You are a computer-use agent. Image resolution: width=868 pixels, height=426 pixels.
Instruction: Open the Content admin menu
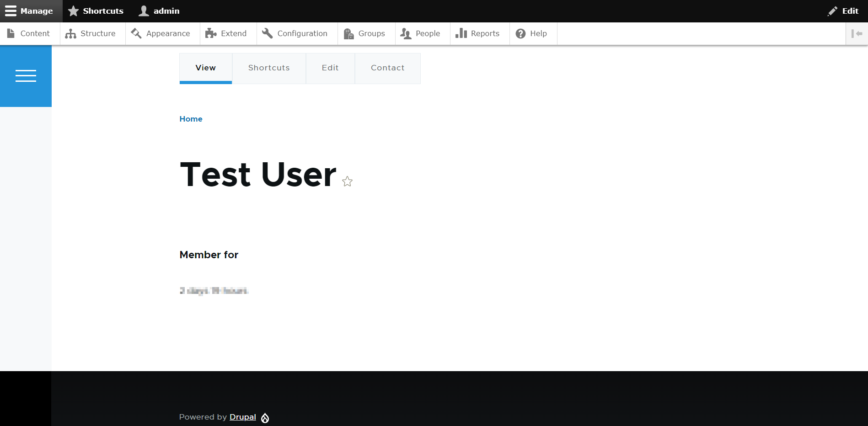[x=29, y=33]
